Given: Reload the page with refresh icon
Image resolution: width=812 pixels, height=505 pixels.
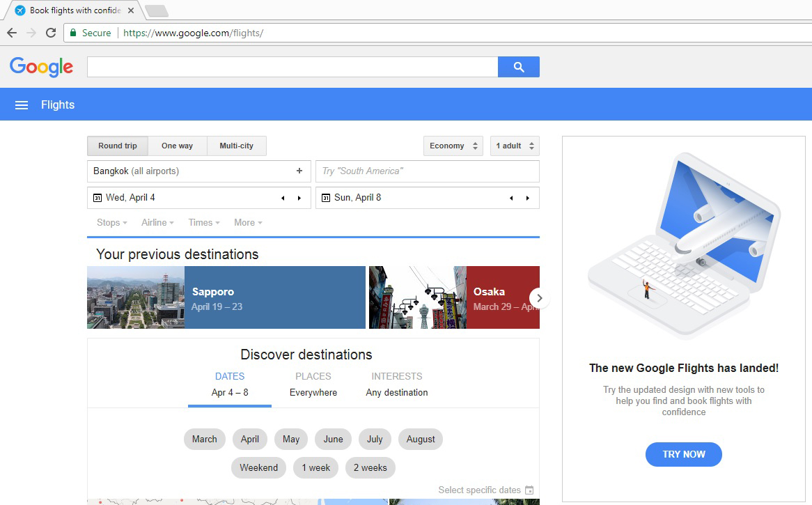Looking at the screenshot, I should (51, 33).
